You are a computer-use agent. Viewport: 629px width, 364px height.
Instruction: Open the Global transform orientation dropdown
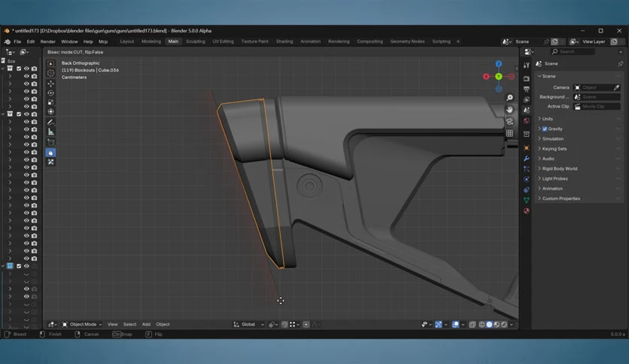pyautogui.click(x=249, y=324)
